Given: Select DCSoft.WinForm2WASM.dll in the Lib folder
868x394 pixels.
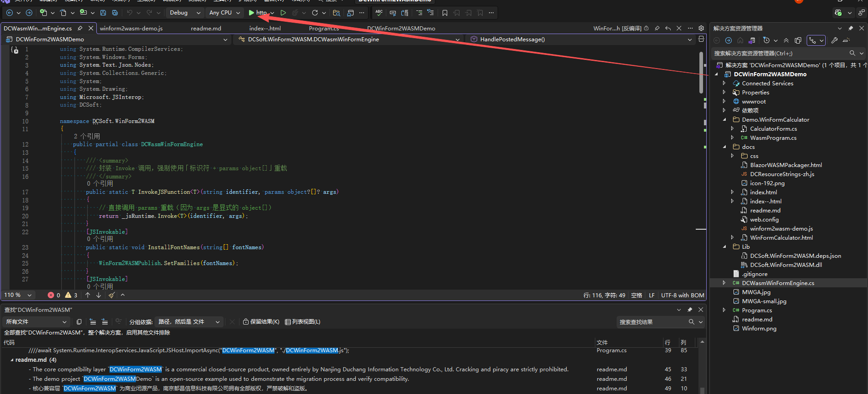Looking at the screenshot, I should (786, 265).
